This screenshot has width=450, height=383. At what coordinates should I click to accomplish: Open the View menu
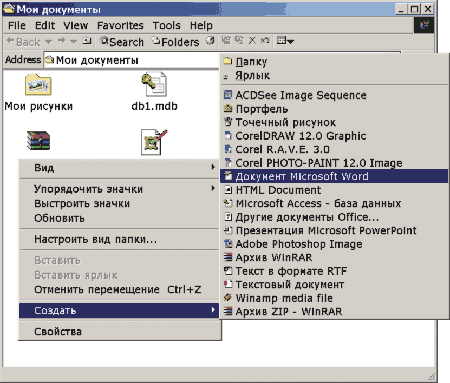76,25
